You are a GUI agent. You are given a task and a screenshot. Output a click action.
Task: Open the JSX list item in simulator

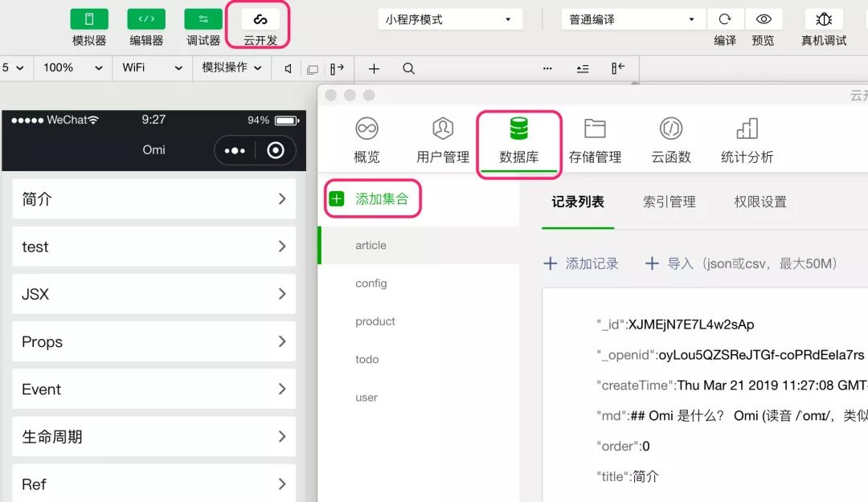(154, 294)
